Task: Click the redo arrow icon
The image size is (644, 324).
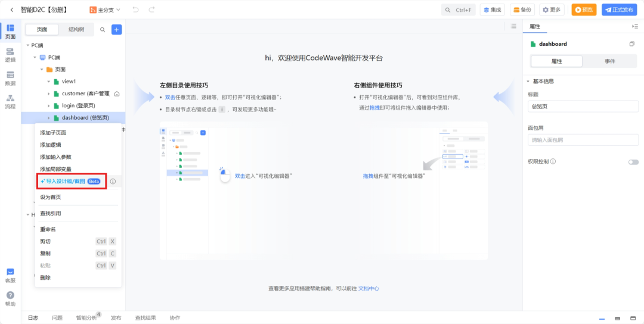Action: 151,10
